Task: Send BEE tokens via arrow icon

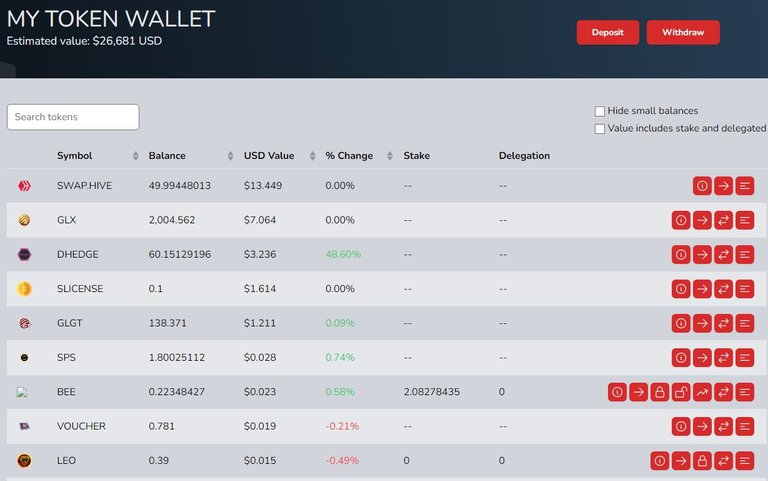Action: [638, 392]
